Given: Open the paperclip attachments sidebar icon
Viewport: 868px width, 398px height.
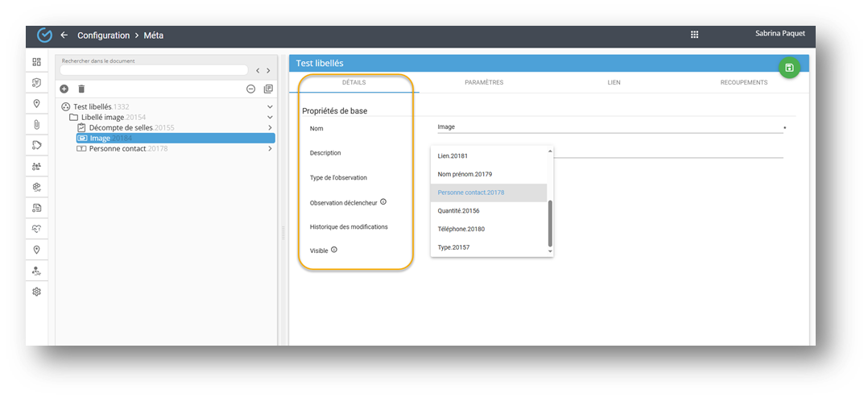Looking at the screenshot, I should point(36,124).
